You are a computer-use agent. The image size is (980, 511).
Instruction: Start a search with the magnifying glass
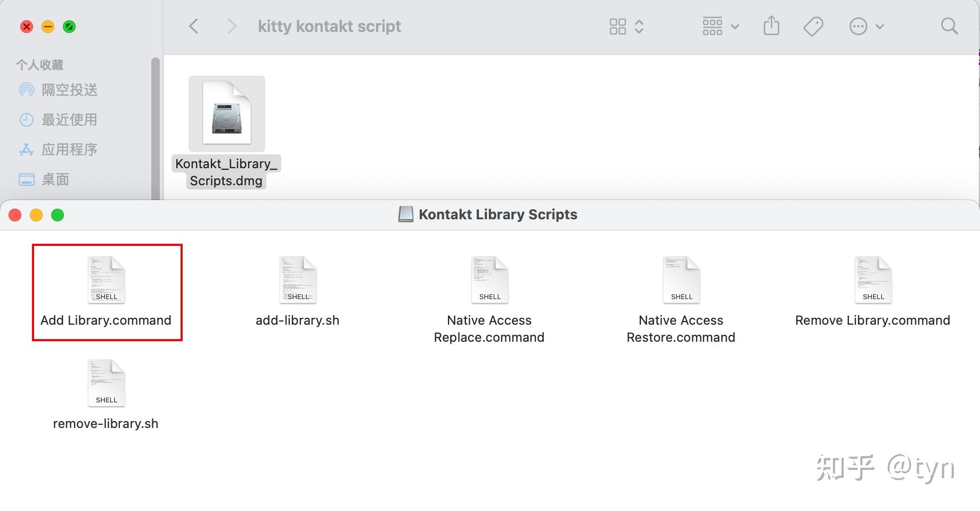click(949, 26)
